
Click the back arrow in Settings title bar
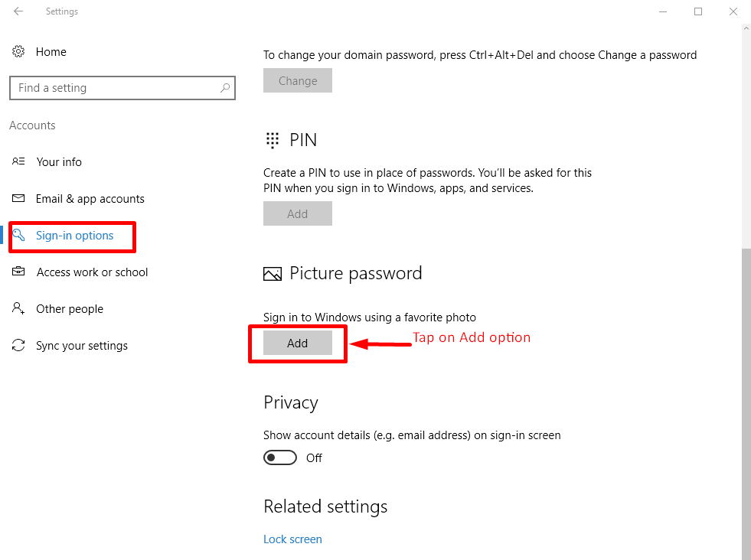[x=18, y=11]
